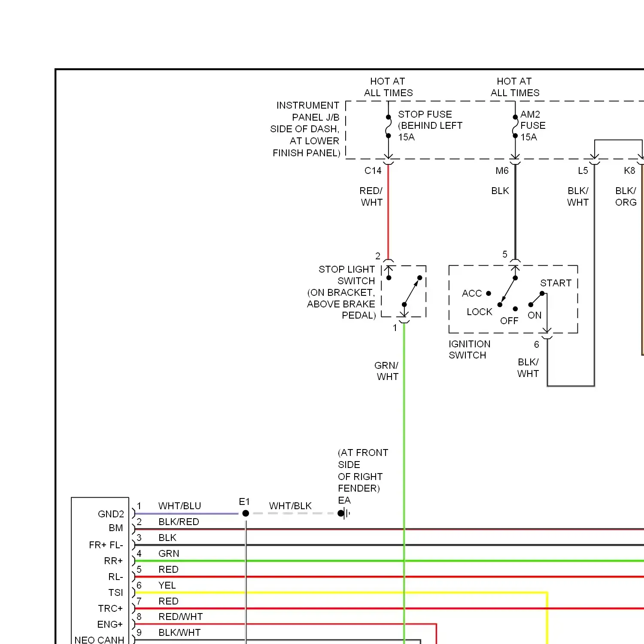Select the FR+ FL- terminal name

(106, 545)
